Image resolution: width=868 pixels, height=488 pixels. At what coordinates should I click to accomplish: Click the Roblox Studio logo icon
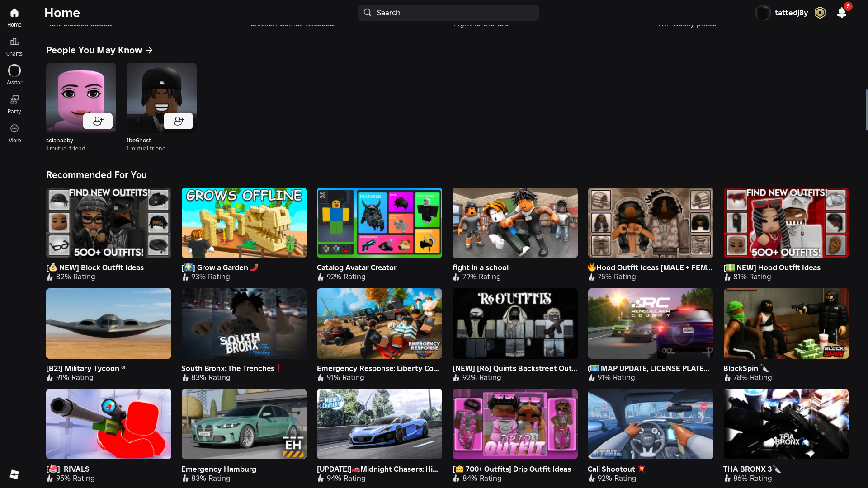coord(14,474)
